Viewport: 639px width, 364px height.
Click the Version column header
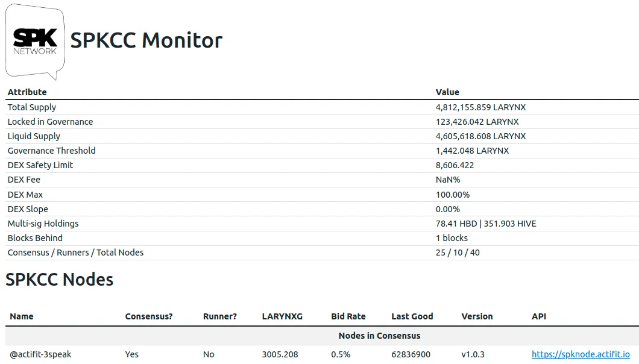click(x=477, y=316)
